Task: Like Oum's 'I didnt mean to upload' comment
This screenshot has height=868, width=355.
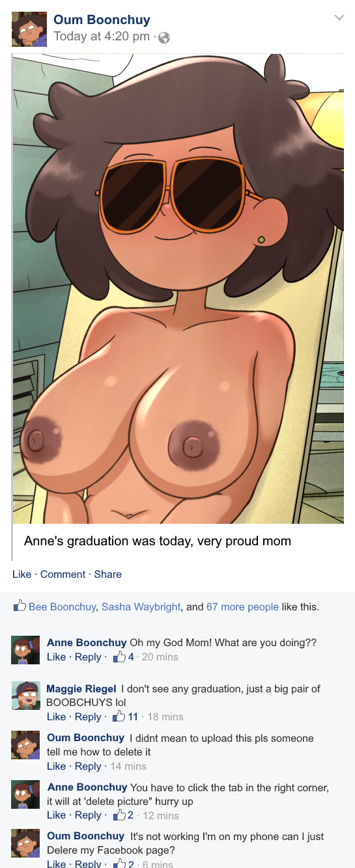Action: [56, 766]
